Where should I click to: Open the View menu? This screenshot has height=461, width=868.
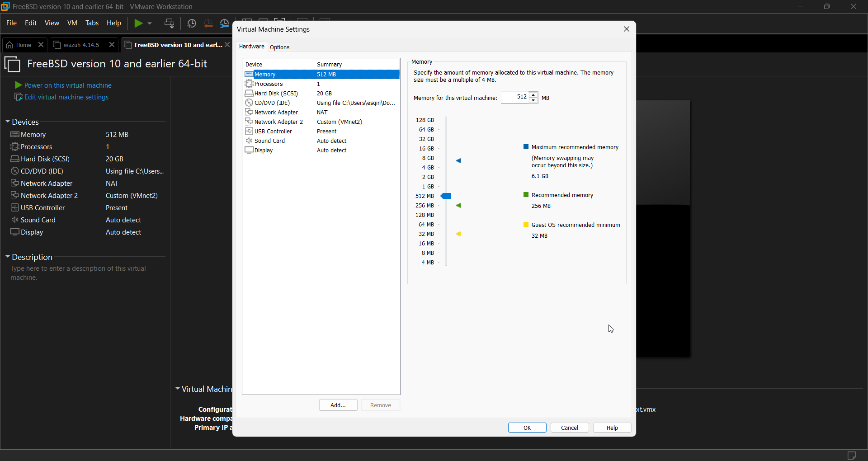click(52, 23)
